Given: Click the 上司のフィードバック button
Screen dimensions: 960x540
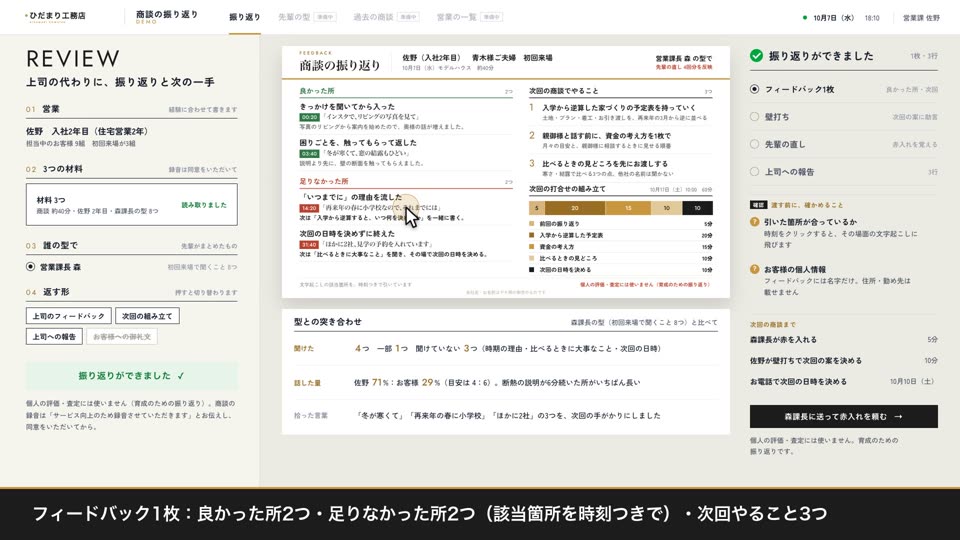Looking at the screenshot, I should point(69,316).
